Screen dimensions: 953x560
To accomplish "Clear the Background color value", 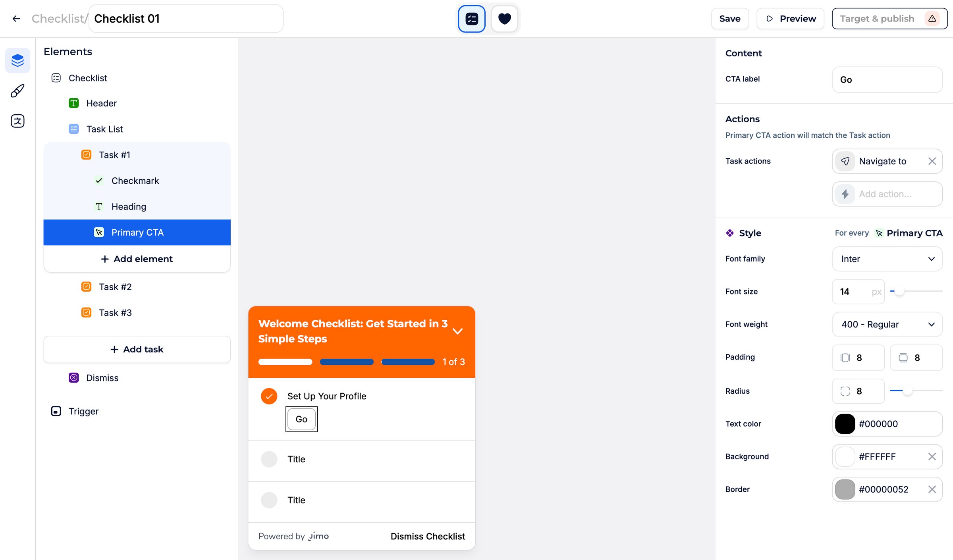I will 932,456.
